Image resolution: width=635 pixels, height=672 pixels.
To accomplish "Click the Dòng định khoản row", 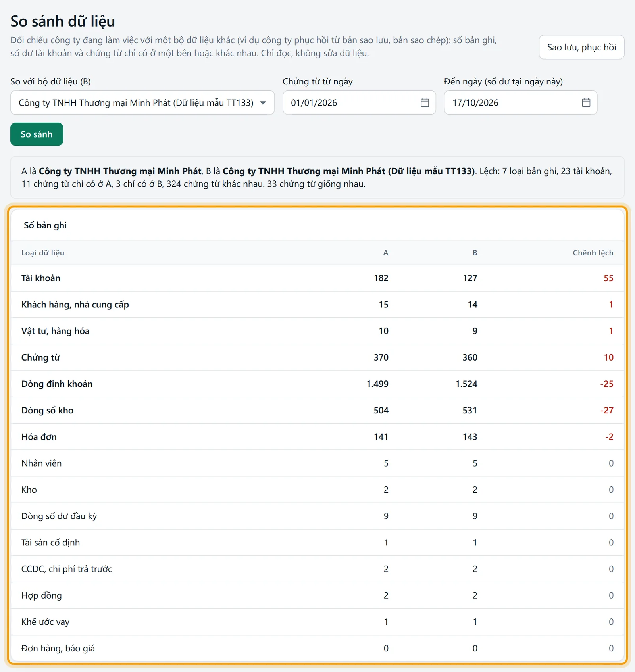I will tap(317, 384).
